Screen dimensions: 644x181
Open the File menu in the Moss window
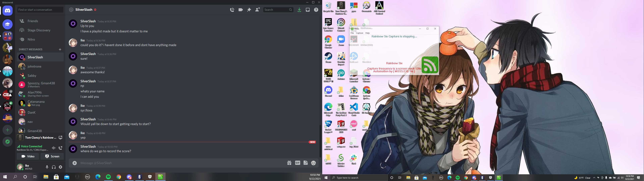click(x=352, y=33)
